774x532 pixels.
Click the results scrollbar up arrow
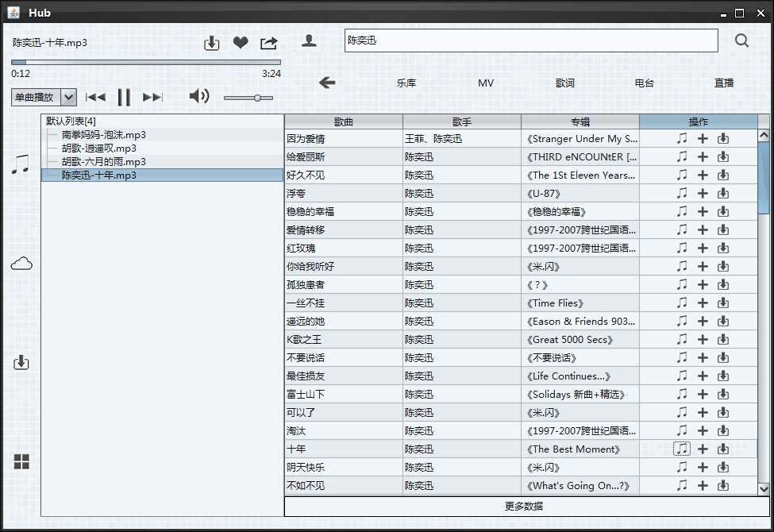764,135
